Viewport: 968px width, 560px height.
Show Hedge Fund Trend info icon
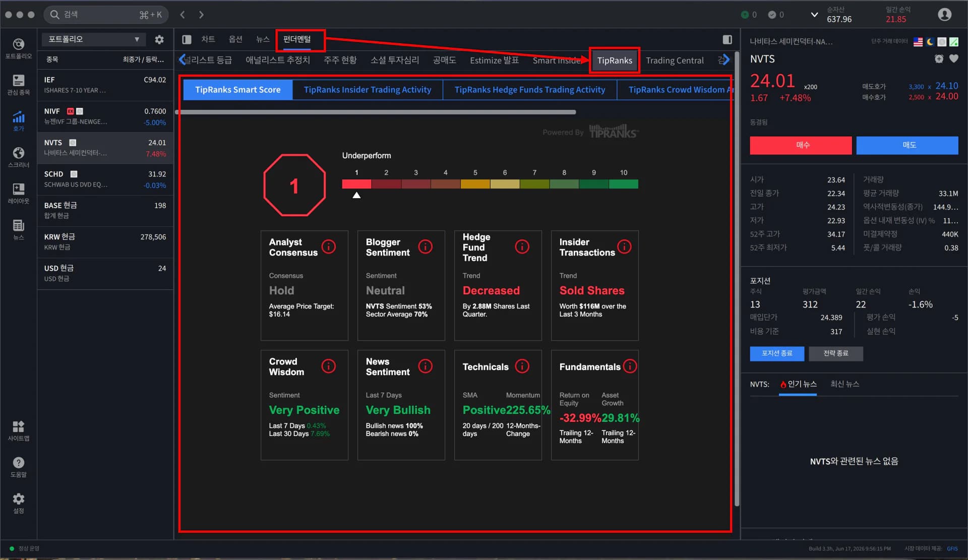tap(522, 246)
